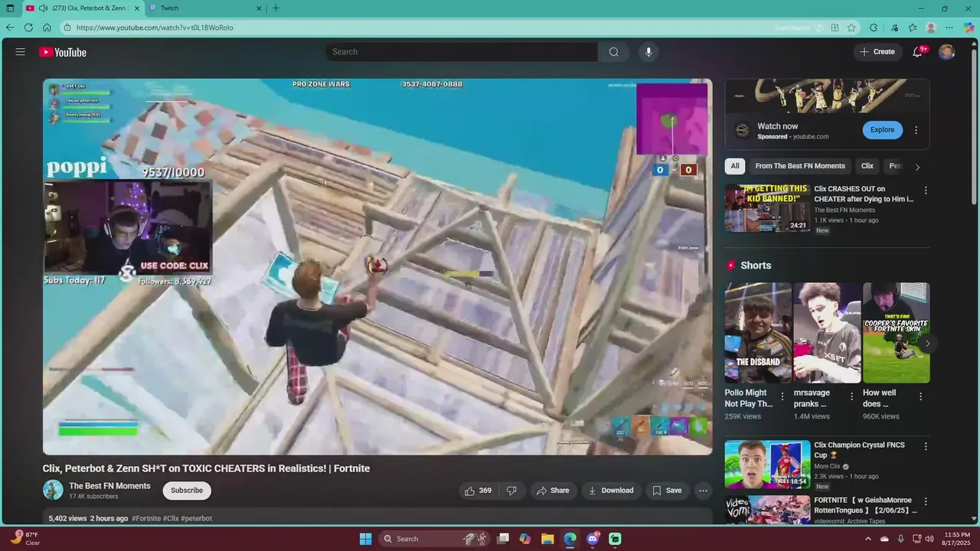The image size is (980, 551).
Task: Open options for Pollo Might Not Play short
Action: (782, 396)
